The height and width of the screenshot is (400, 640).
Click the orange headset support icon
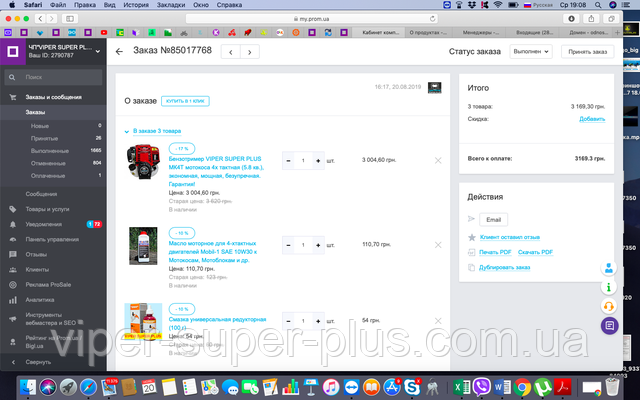pos(609,306)
